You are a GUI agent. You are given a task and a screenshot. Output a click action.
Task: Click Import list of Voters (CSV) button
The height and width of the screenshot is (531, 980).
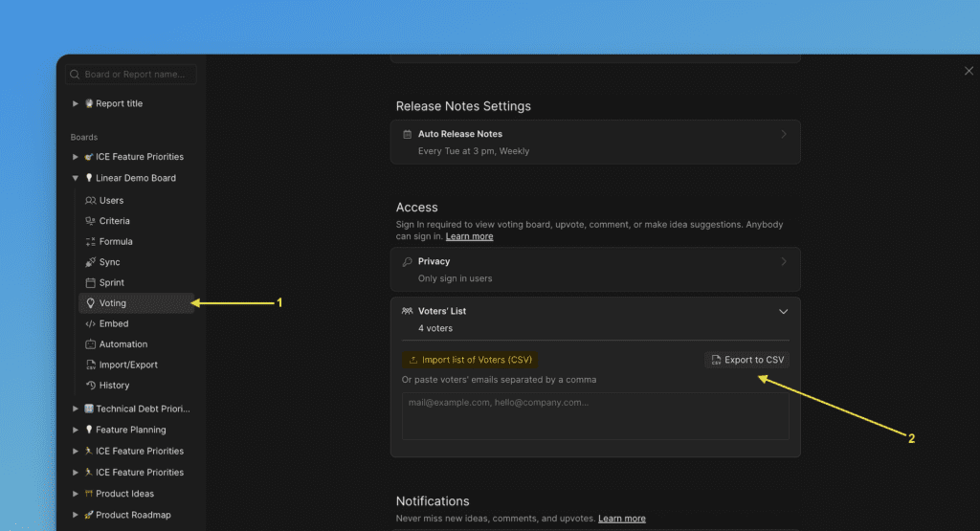(470, 360)
